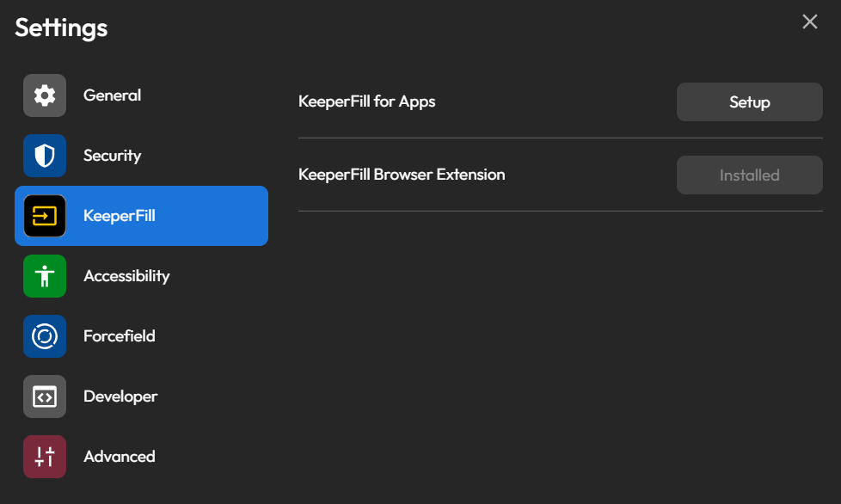Click Setup for KeeperFill for Apps
Screen dimensions: 841x504
(x=749, y=101)
